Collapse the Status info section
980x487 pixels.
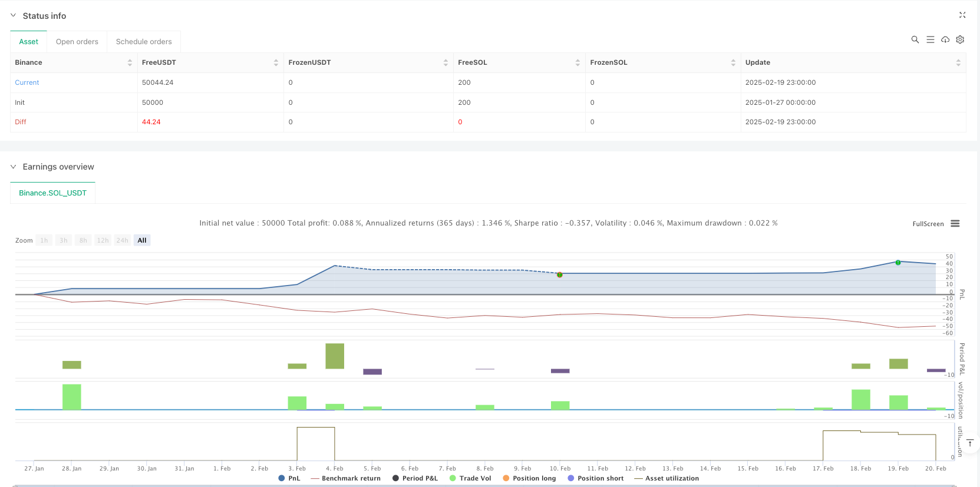pyautogui.click(x=14, y=16)
